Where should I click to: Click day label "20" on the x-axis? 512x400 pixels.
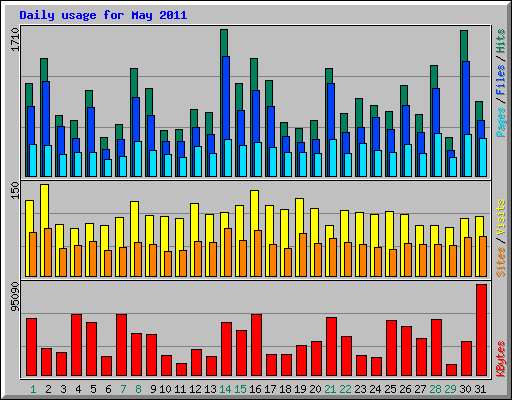pos(315,389)
